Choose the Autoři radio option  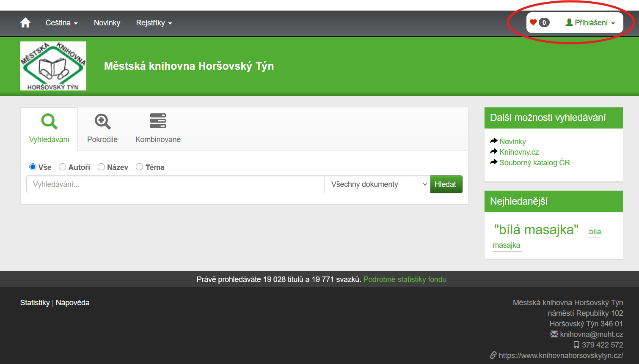coord(63,167)
